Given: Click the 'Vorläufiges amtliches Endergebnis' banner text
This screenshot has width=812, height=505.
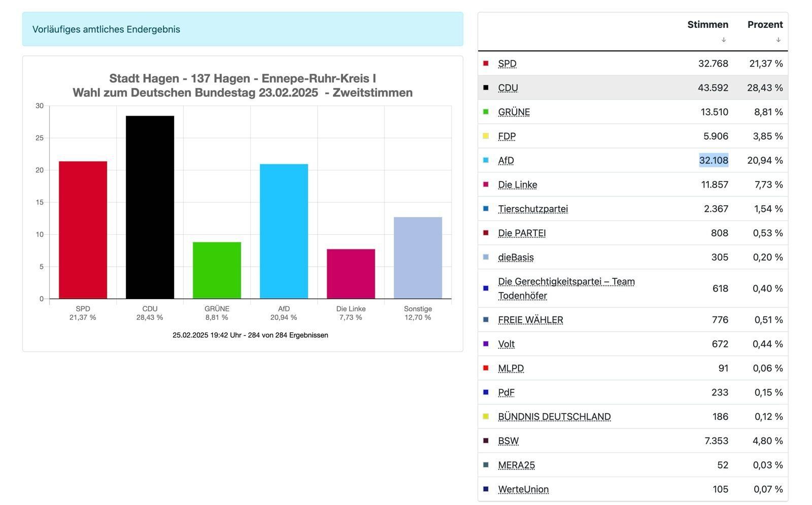Looking at the screenshot, I should click(x=106, y=29).
